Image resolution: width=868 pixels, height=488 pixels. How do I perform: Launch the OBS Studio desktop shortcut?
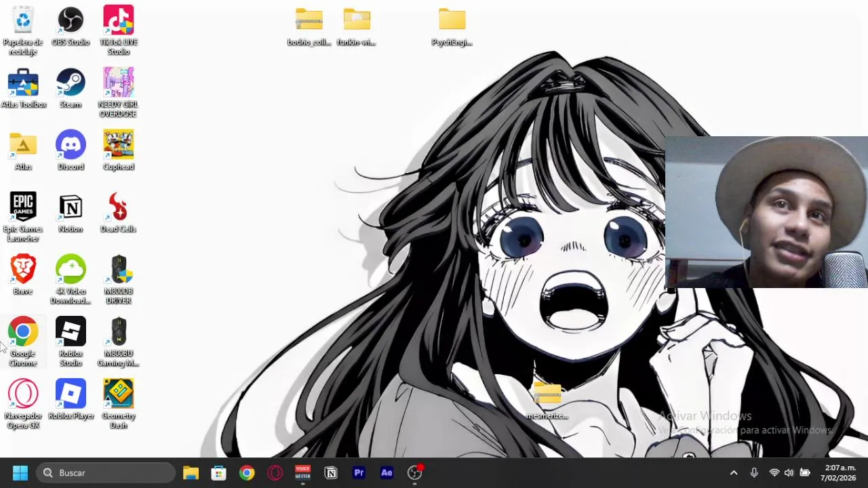tap(71, 27)
